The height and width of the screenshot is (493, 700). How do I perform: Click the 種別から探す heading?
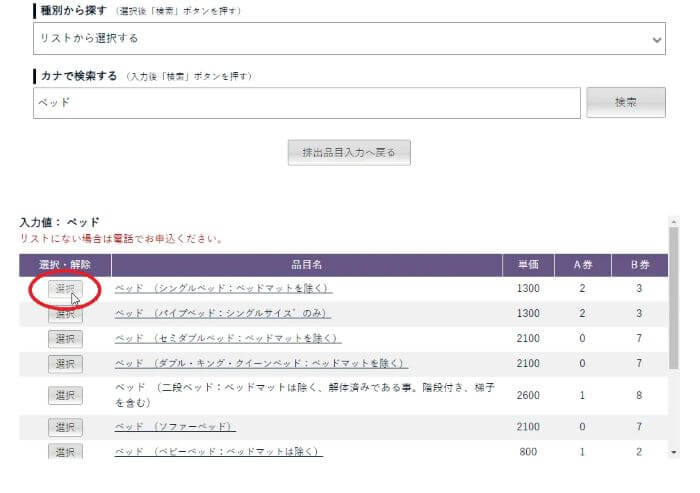point(74,11)
